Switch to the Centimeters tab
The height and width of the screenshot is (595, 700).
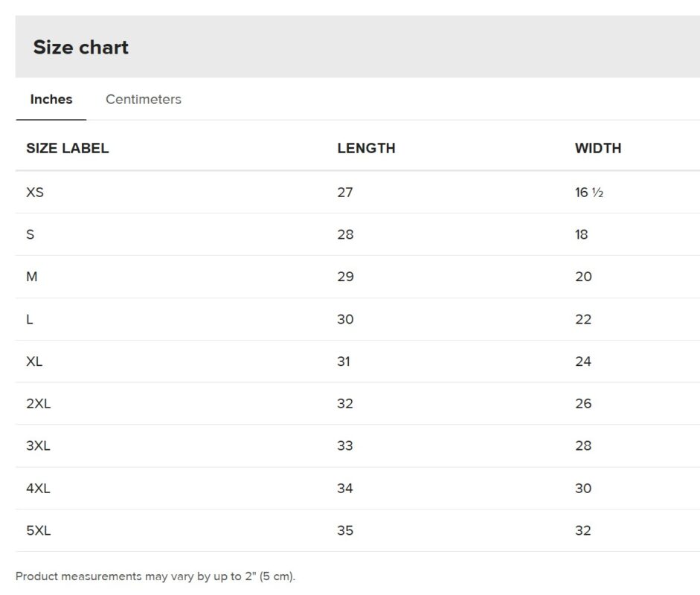point(143,100)
